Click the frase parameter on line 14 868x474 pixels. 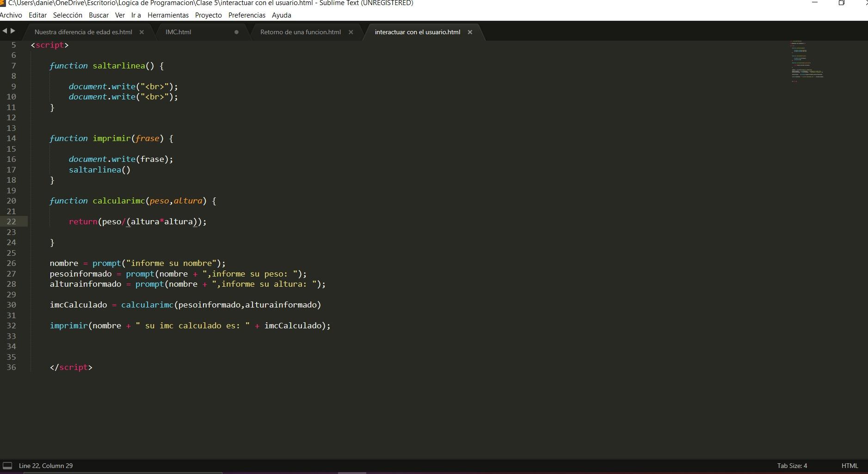click(x=147, y=138)
